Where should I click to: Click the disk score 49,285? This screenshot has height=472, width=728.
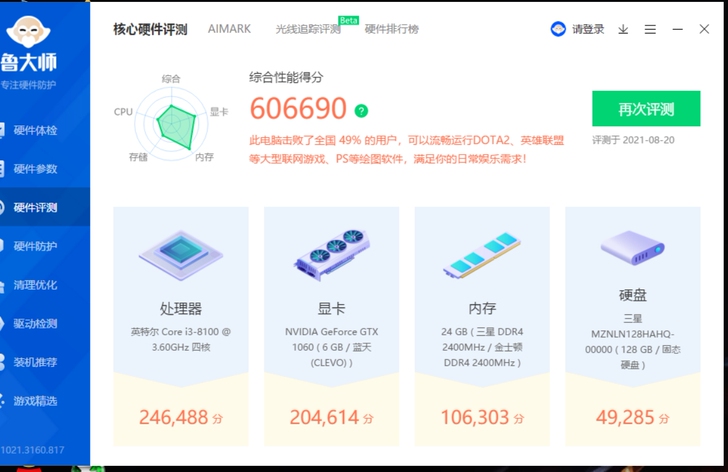pyautogui.click(x=625, y=417)
